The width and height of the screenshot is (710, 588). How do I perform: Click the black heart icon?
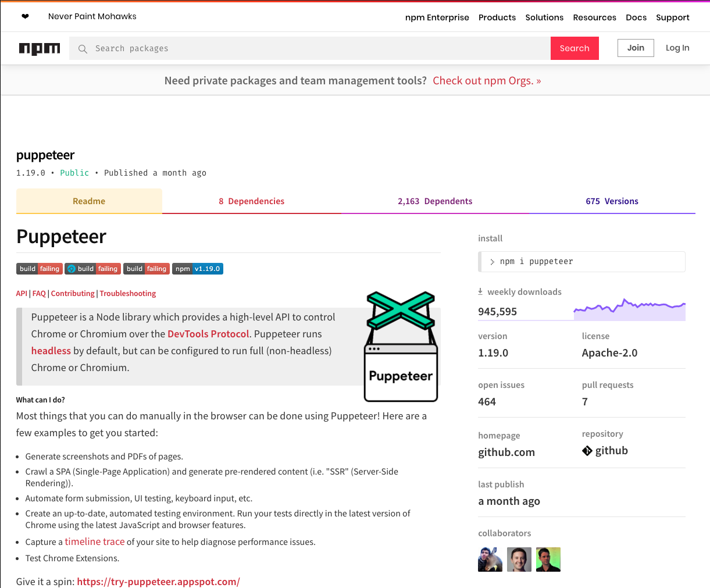click(x=25, y=16)
